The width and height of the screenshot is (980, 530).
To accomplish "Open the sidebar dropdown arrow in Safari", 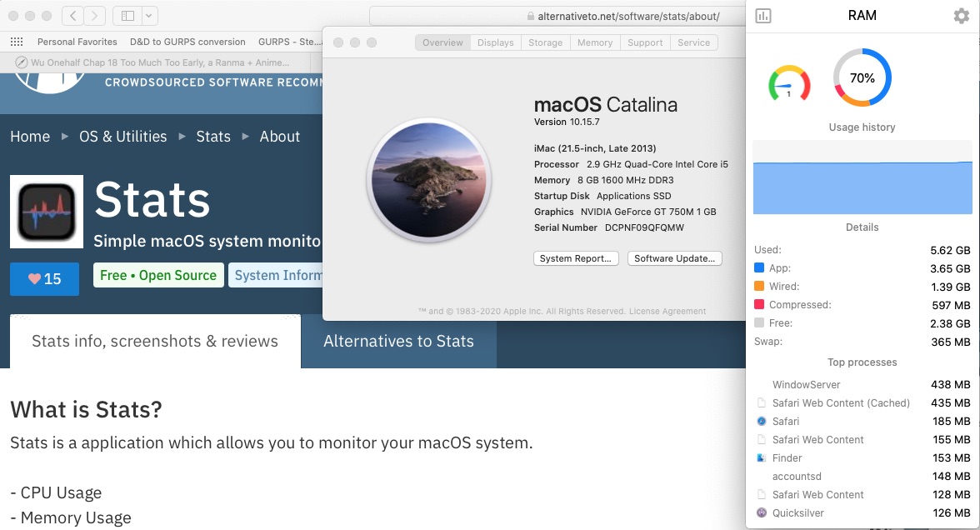I will point(150,16).
